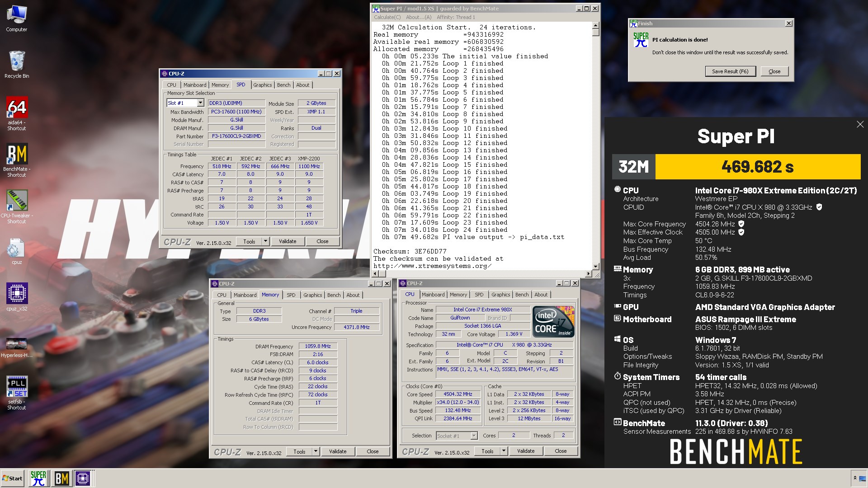Click Validate in SPD CPU-Z window
Image resolution: width=868 pixels, height=488 pixels.
(x=288, y=241)
